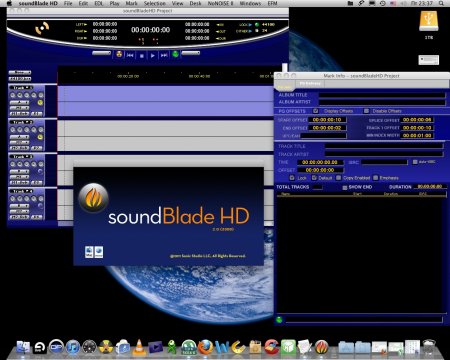Open the Track 1 dropdown
Viewport: 450px width, 360px height.
pos(21,88)
